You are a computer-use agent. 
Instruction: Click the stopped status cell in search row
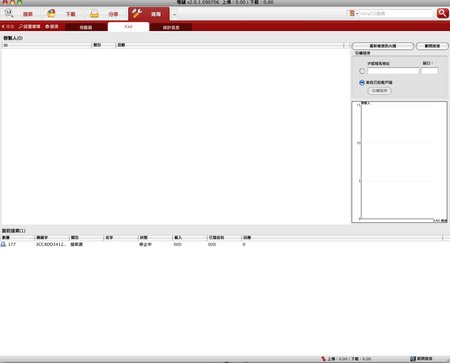(x=145, y=244)
